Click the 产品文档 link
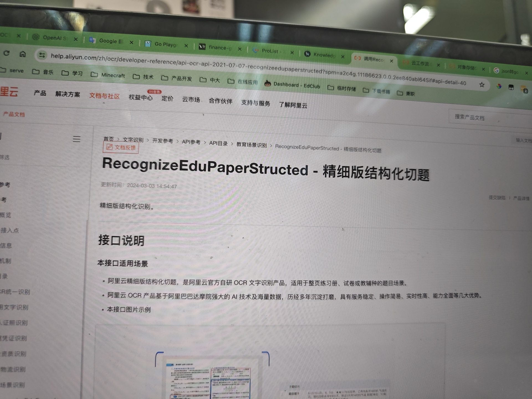This screenshot has height=399, width=532. (x=14, y=114)
